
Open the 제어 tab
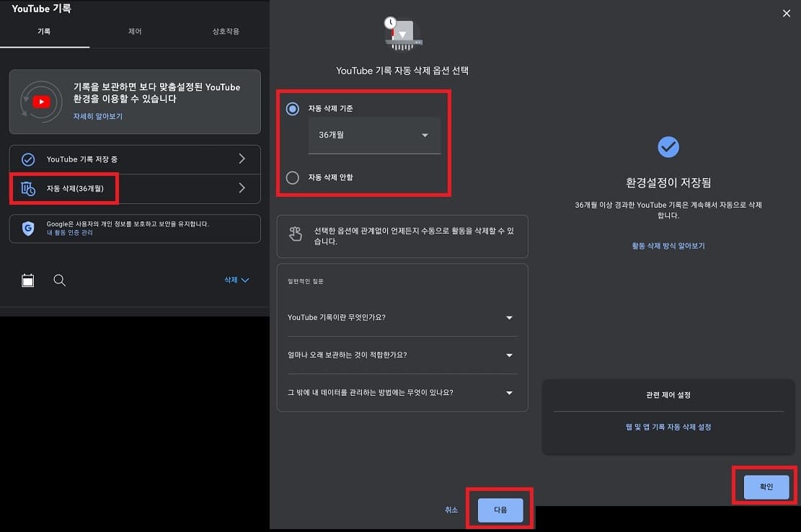click(x=135, y=32)
